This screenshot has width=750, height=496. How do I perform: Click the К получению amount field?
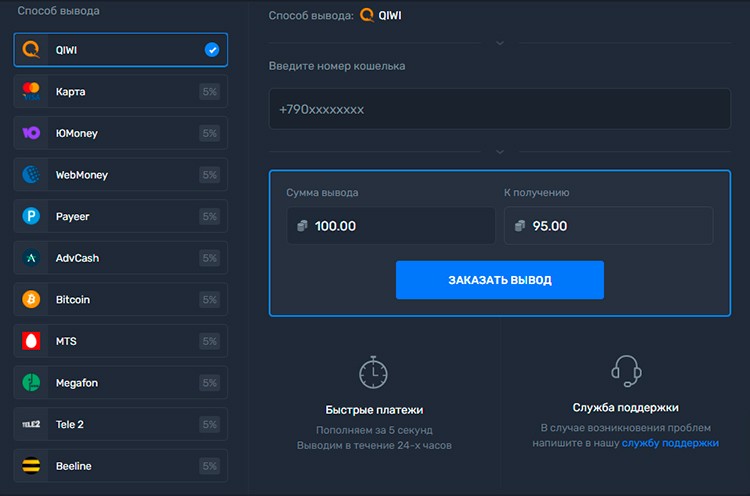(x=608, y=226)
